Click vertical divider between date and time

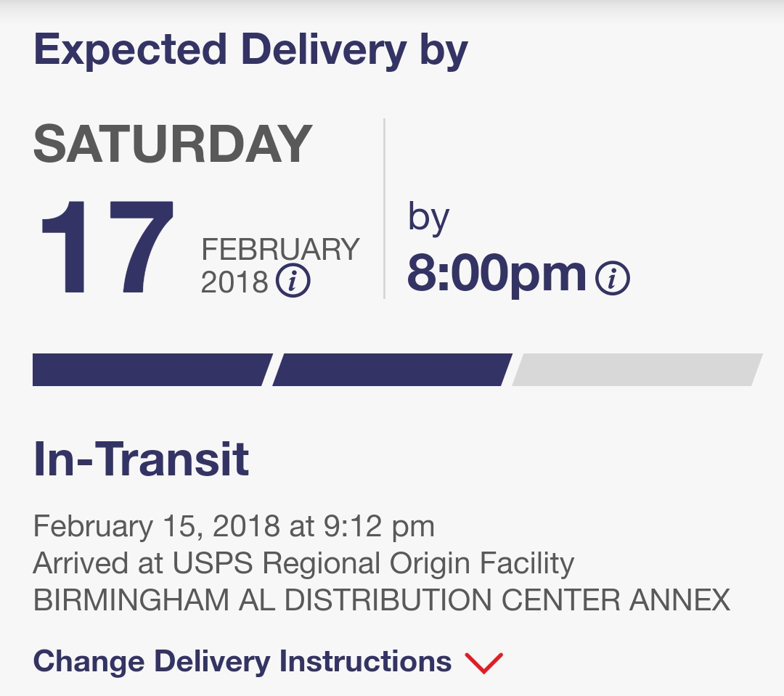pyautogui.click(x=384, y=209)
